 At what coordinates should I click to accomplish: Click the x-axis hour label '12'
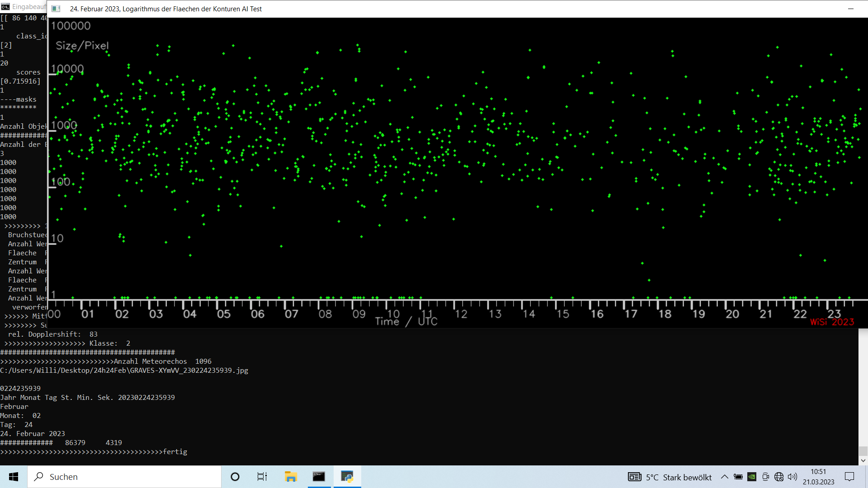461,314
